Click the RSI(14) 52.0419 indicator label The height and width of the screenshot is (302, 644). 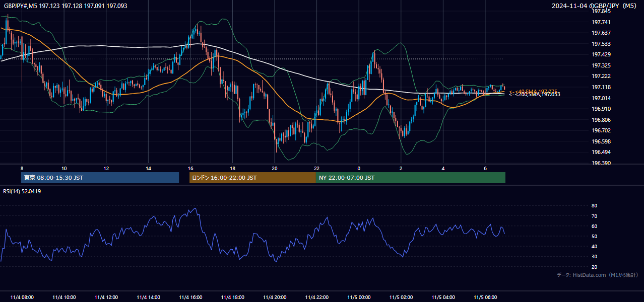pos(22,191)
